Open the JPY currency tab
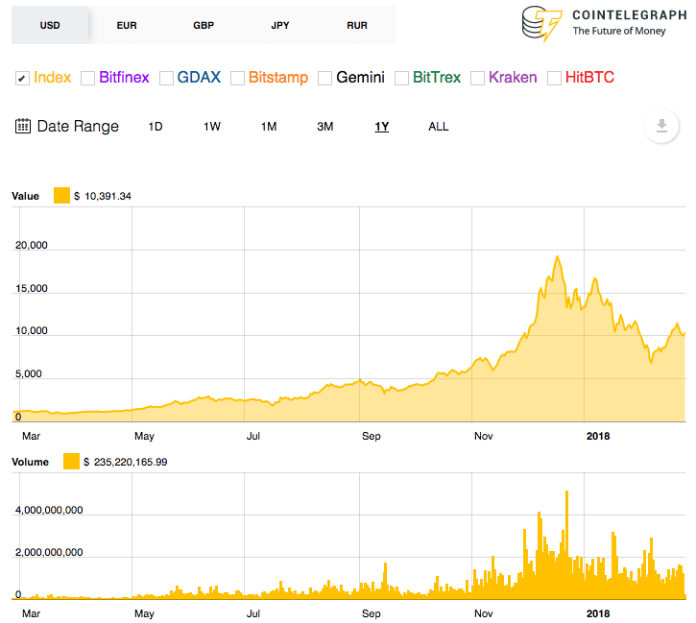The height and width of the screenshot is (623, 696). (x=281, y=24)
